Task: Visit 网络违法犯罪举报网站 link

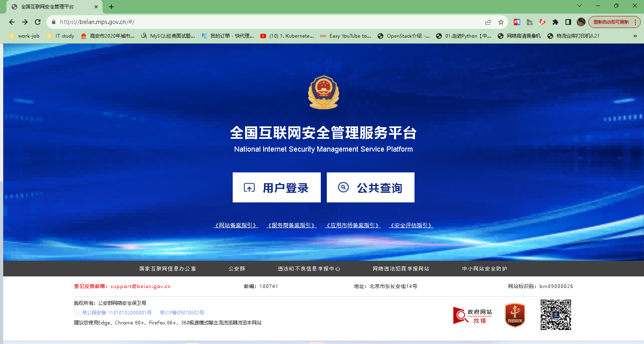Action: pyautogui.click(x=401, y=269)
